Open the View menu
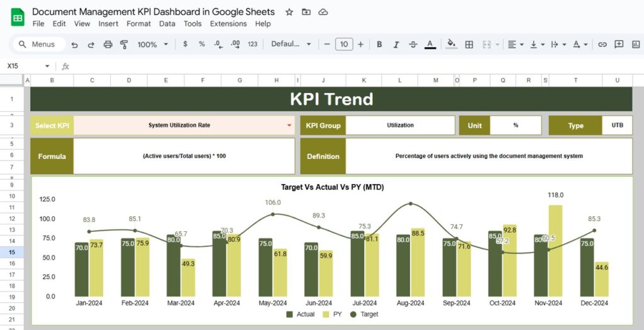This screenshot has width=644, height=330. 82,24
